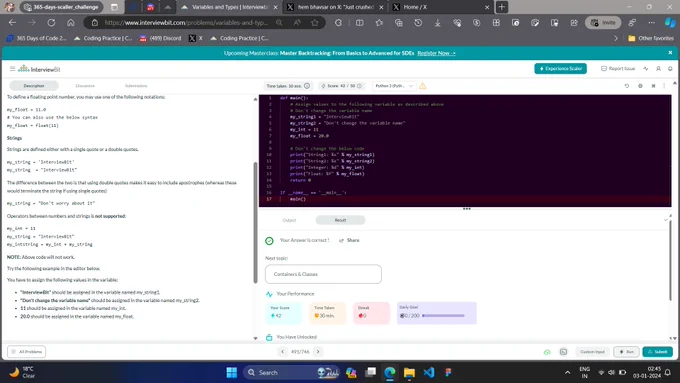Add page to favorites star
The height and width of the screenshot is (383, 680).
point(315,23)
